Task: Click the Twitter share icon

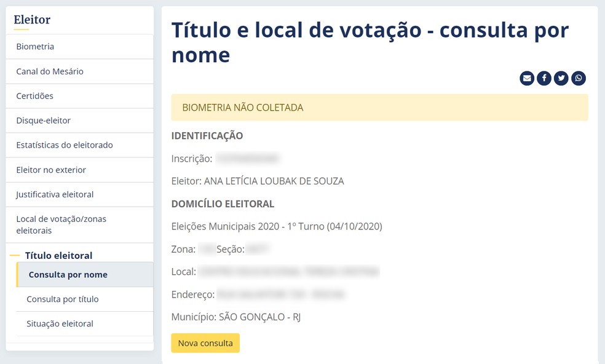Action: click(561, 78)
